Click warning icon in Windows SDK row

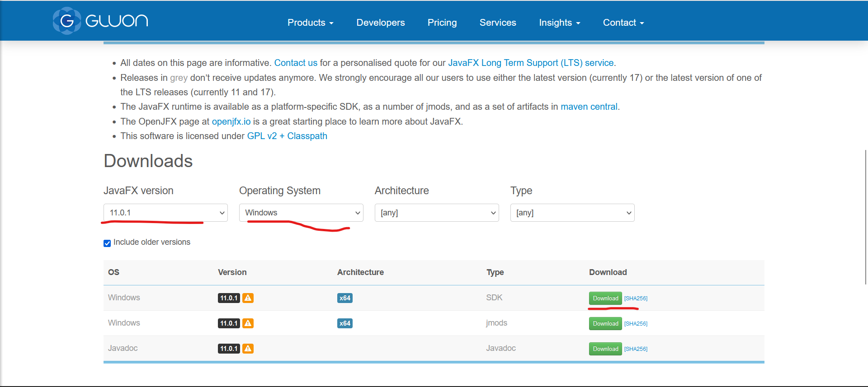[x=248, y=298]
